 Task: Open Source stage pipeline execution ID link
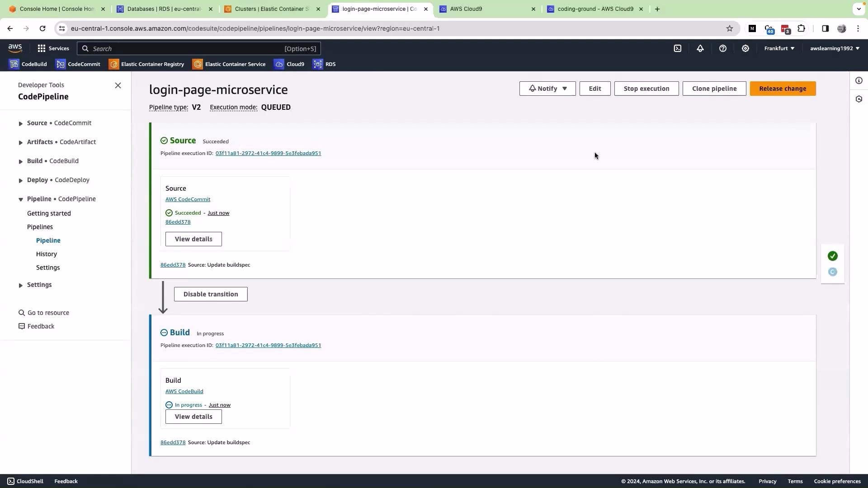coord(268,153)
